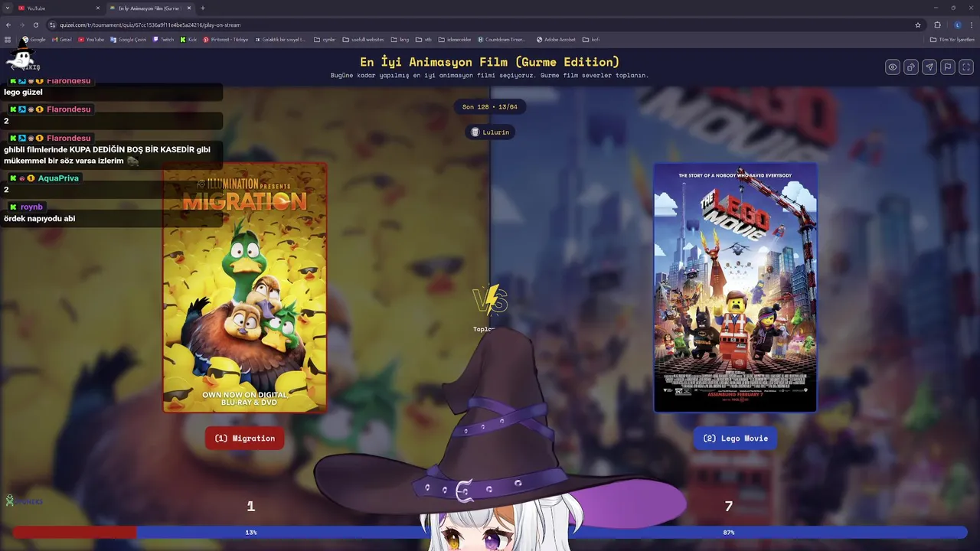Screen dimensions: 980x551
Task: Click the Lego Movie vote count '7'
Action: tap(729, 506)
